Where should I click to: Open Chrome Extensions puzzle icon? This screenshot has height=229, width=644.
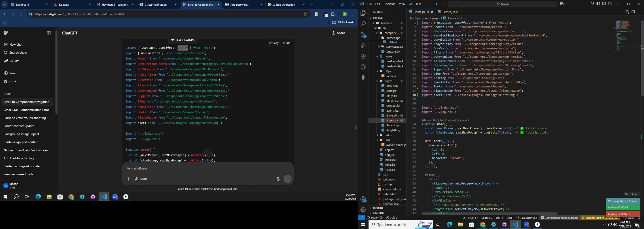pos(333,14)
